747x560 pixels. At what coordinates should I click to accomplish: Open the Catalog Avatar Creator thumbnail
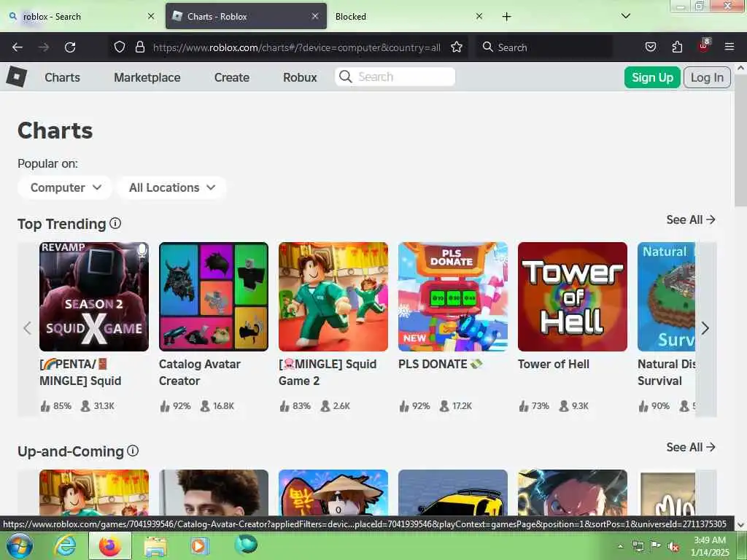pyautogui.click(x=214, y=297)
